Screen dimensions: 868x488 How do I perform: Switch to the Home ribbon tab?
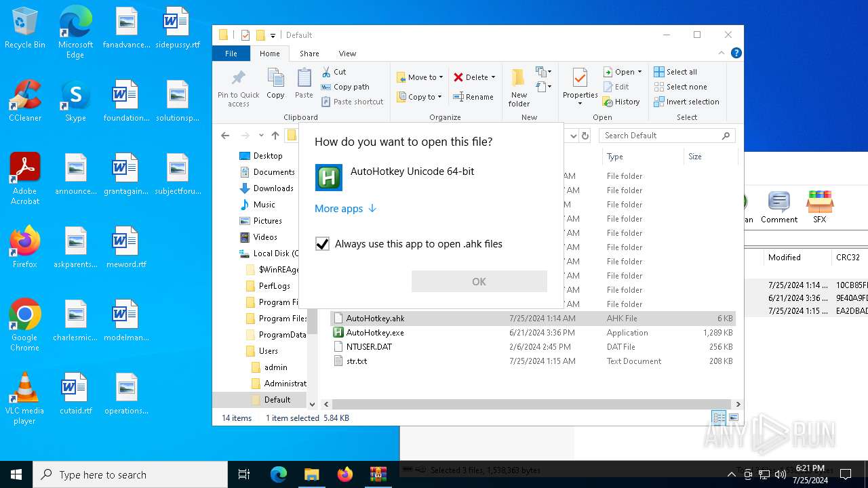point(269,54)
